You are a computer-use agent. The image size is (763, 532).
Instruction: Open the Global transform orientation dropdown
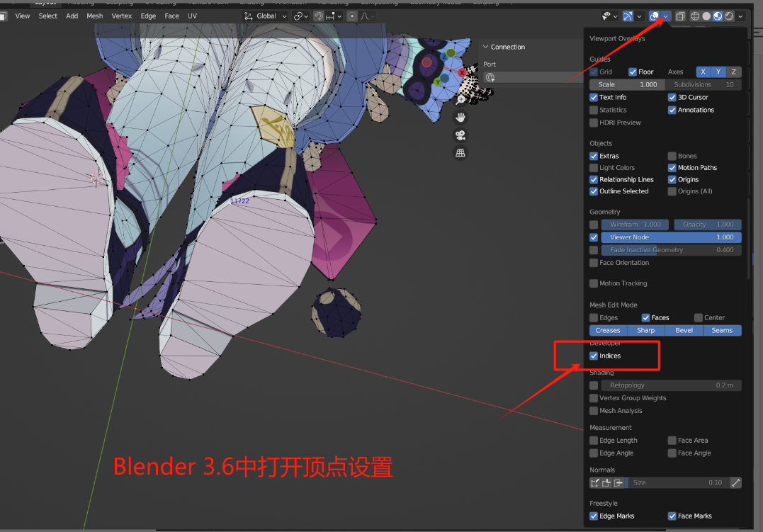[265, 16]
